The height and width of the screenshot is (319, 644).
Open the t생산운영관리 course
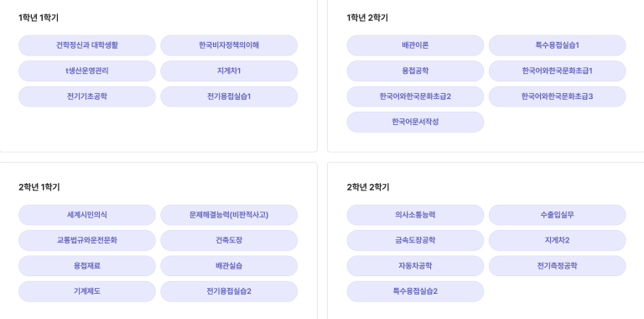[x=87, y=71]
